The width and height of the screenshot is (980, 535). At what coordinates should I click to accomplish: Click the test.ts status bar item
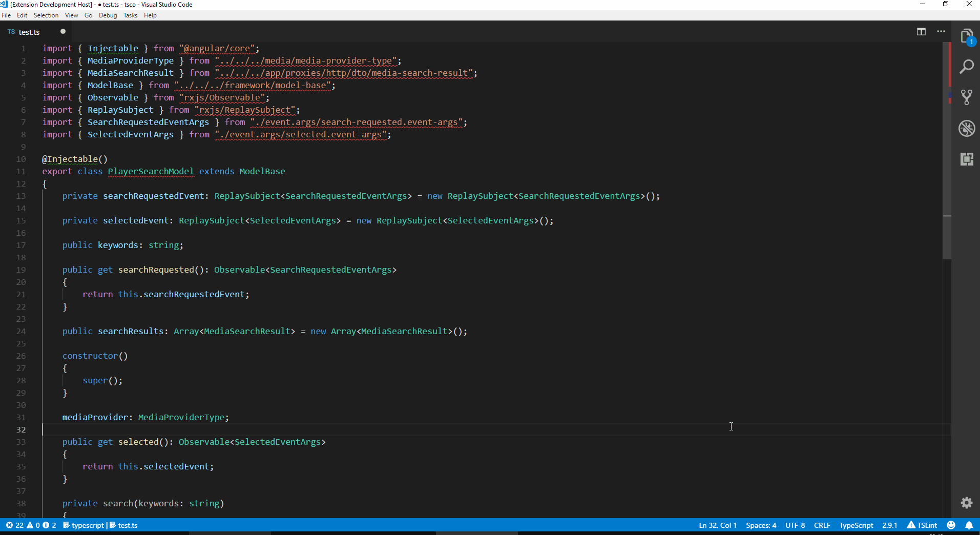pos(123,525)
